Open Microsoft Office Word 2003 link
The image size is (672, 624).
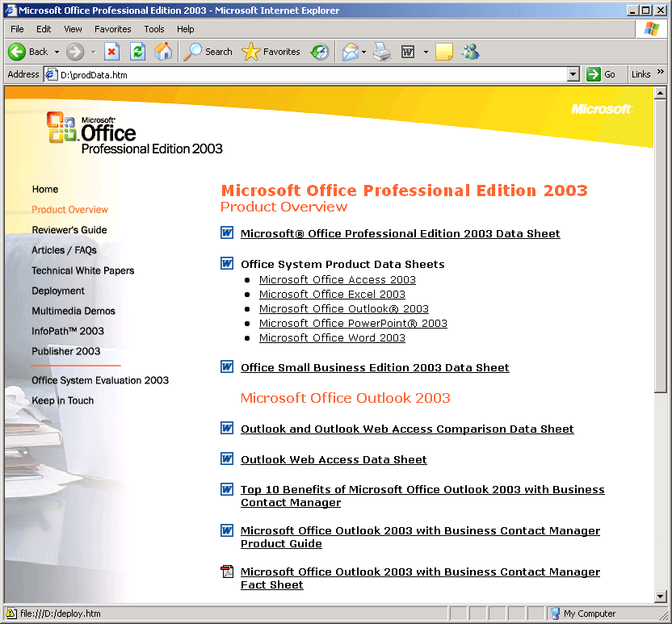click(332, 338)
